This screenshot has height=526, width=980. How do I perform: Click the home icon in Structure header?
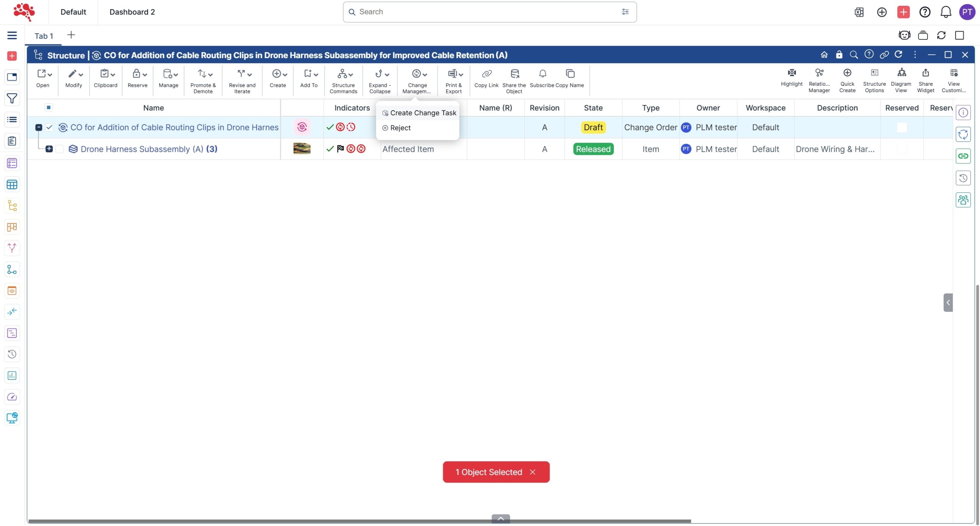[824, 55]
